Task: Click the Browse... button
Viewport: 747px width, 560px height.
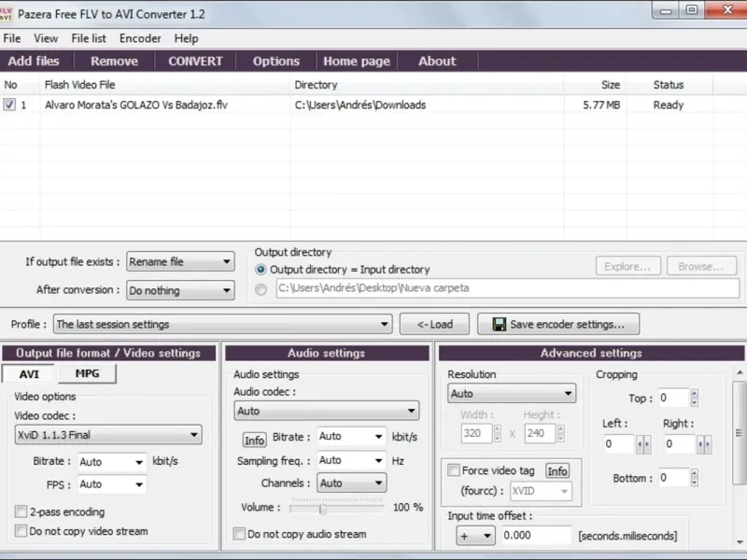Action: tap(701, 266)
